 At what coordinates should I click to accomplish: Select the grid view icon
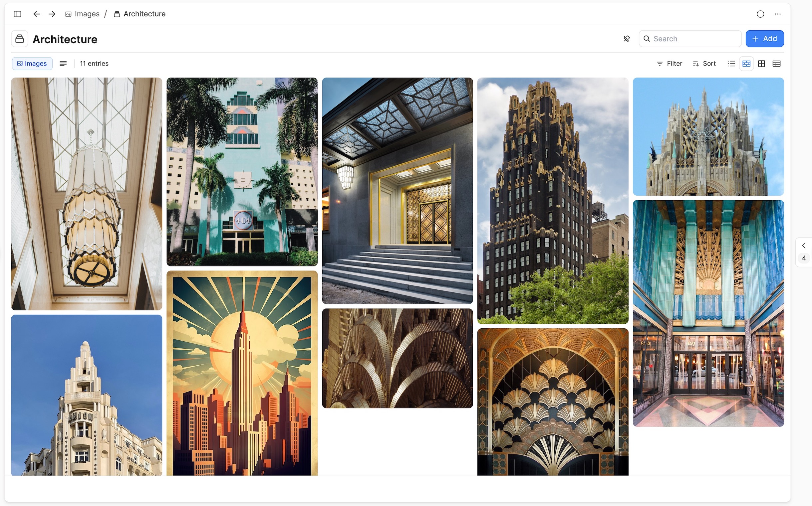762,64
